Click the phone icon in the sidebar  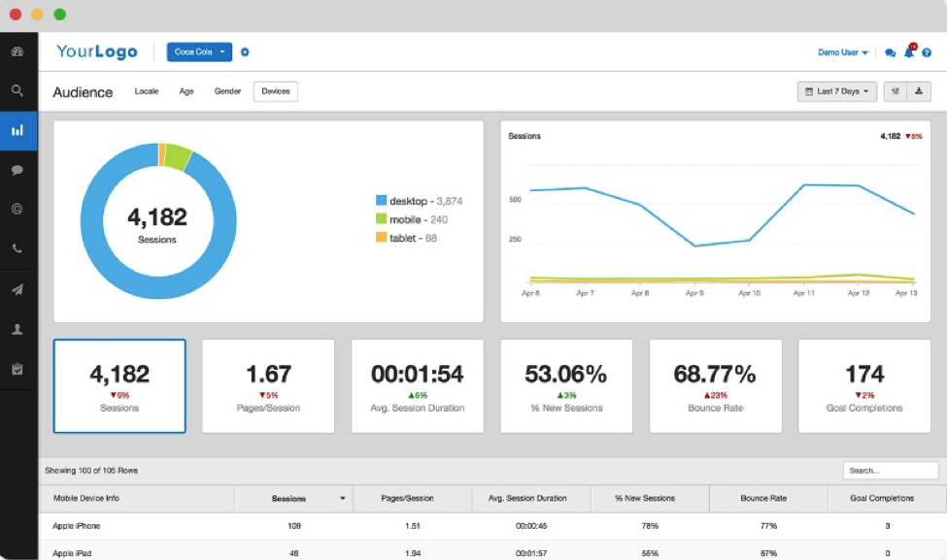point(18,247)
